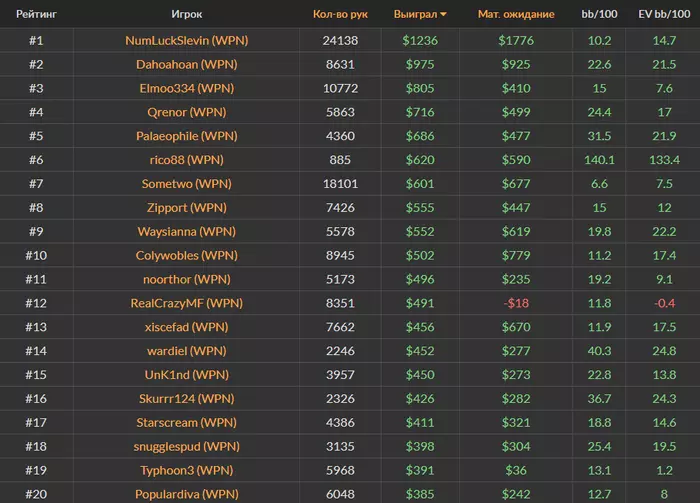Sort by the Выиграл column arrow

pyautogui.click(x=443, y=14)
